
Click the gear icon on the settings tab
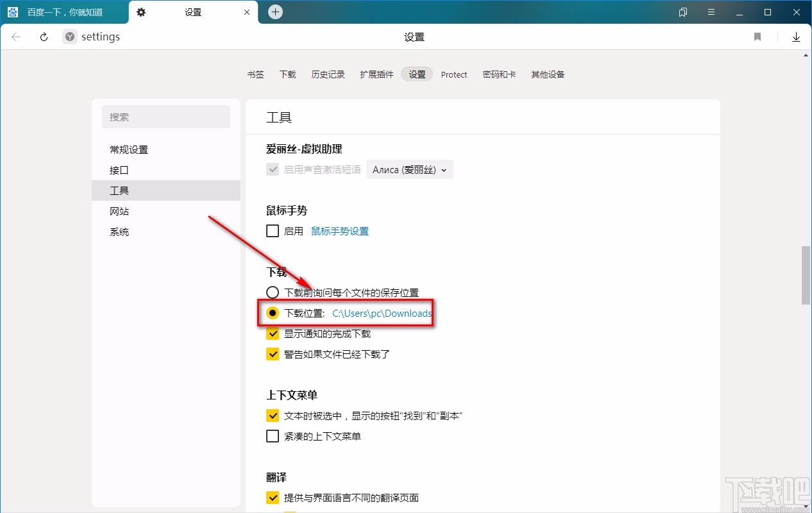tap(141, 12)
